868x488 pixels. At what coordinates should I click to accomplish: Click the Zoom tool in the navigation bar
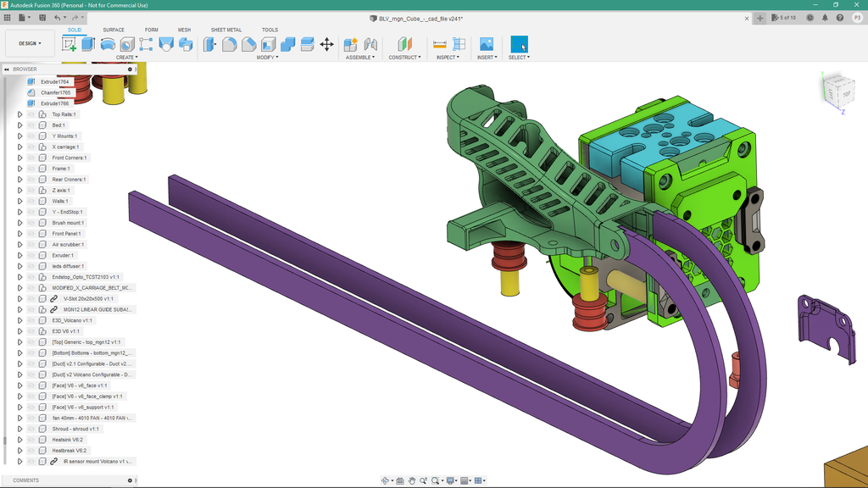tap(424, 480)
